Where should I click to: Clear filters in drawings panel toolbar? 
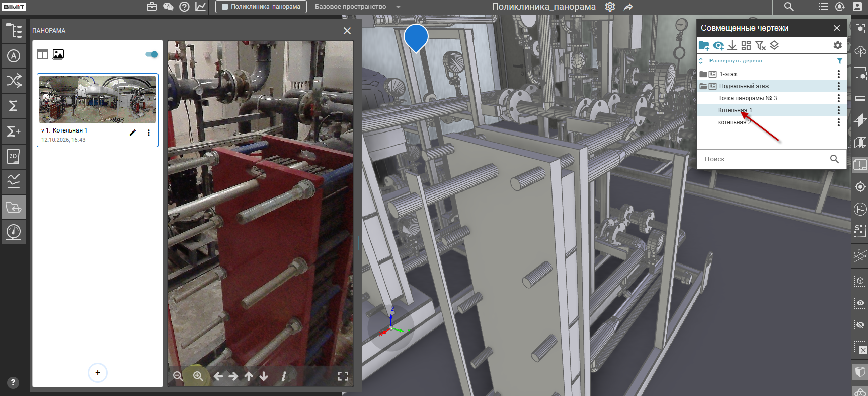click(x=760, y=46)
